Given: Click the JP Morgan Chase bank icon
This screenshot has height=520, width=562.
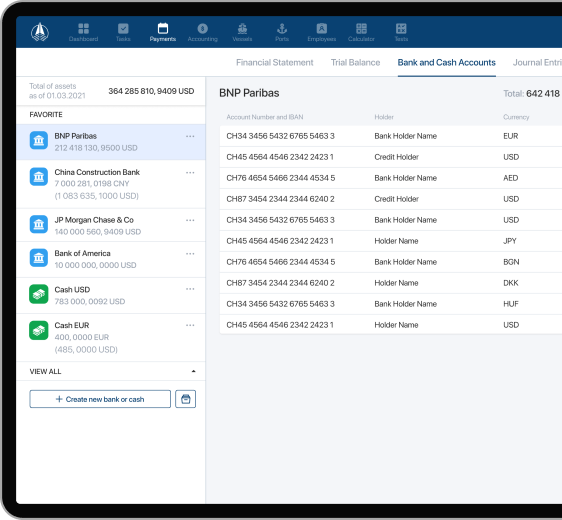Looking at the screenshot, I should (39, 224).
